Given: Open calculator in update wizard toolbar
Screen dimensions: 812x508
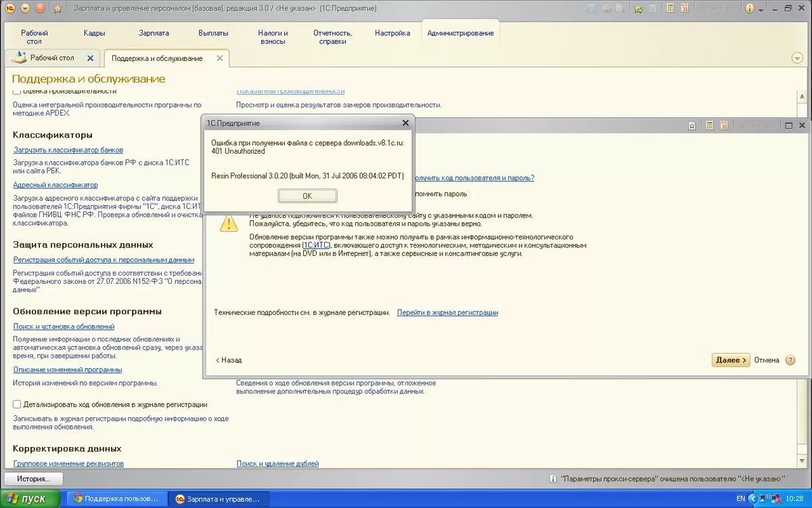Looking at the screenshot, I should [x=709, y=125].
